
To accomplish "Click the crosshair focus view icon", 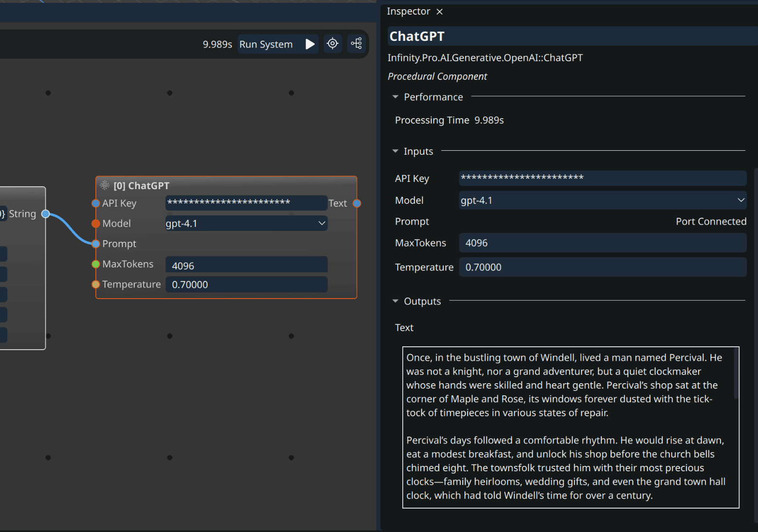I will (333, 43).
